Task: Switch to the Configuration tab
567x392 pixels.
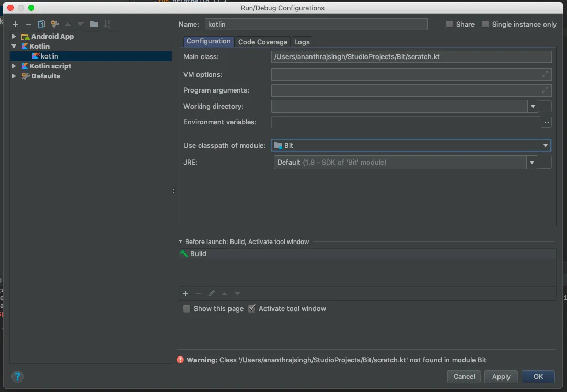Action: click(x=209, y=41)
